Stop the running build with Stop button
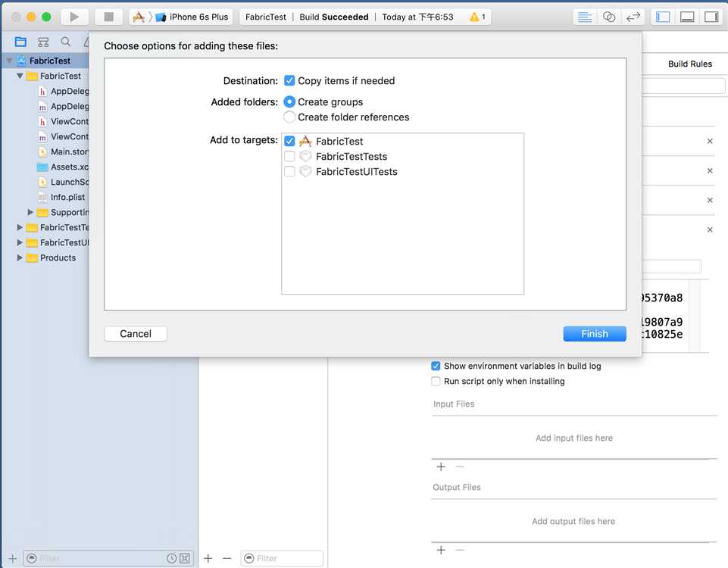Screen dimensions: 728x568 (x=108, y=17)
